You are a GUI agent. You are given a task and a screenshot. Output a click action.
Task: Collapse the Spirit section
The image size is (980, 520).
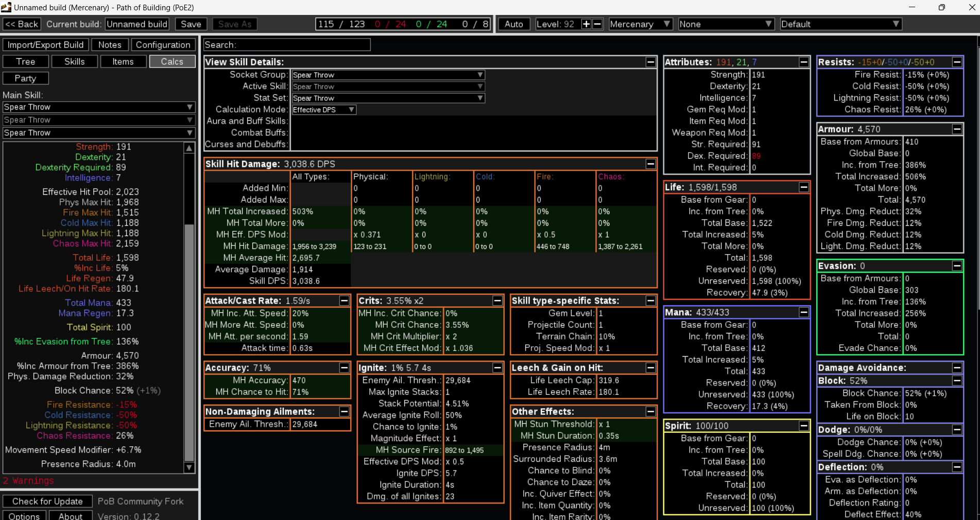[804, 426]
